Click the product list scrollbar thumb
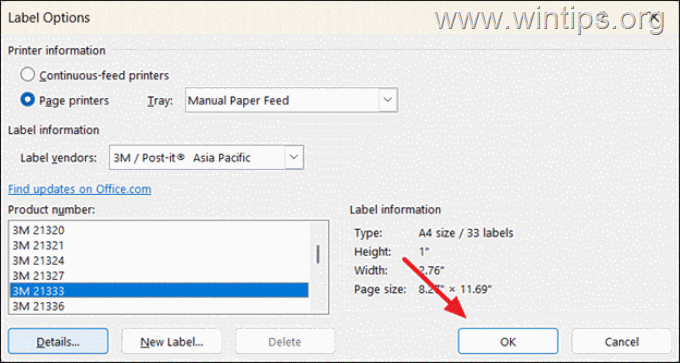The height and width of the screenshot is (363, 680). (x=318, y=254)
